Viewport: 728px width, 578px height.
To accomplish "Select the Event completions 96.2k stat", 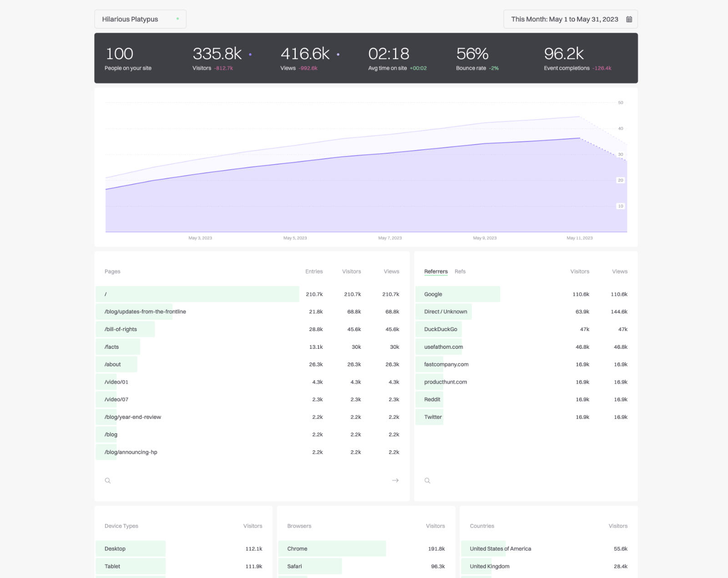I will (577, 59).
